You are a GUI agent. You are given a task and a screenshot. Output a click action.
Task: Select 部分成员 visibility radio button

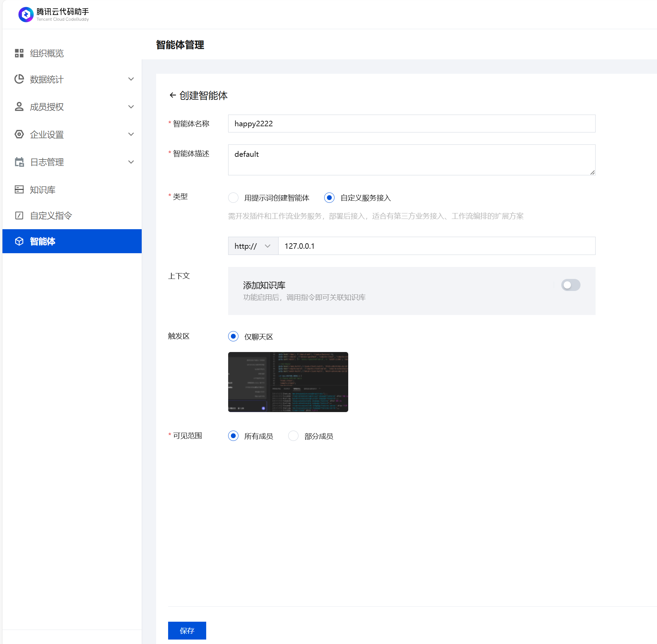(x=293, y=436)
